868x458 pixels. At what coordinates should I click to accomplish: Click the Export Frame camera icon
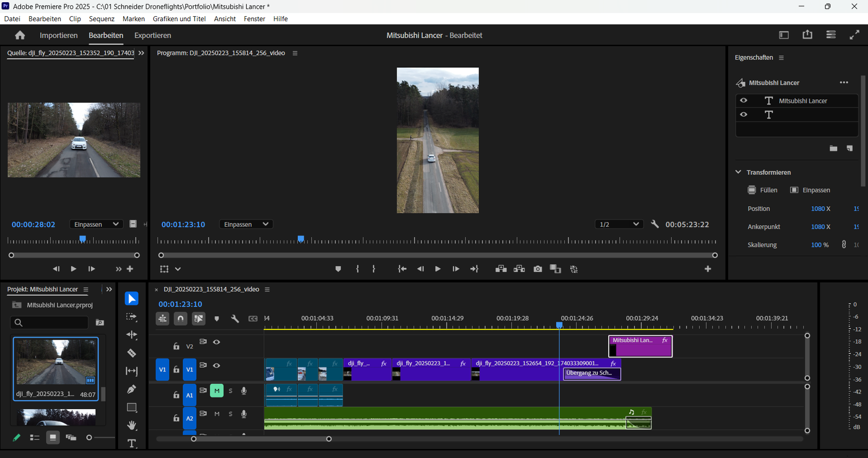point(538,269)
